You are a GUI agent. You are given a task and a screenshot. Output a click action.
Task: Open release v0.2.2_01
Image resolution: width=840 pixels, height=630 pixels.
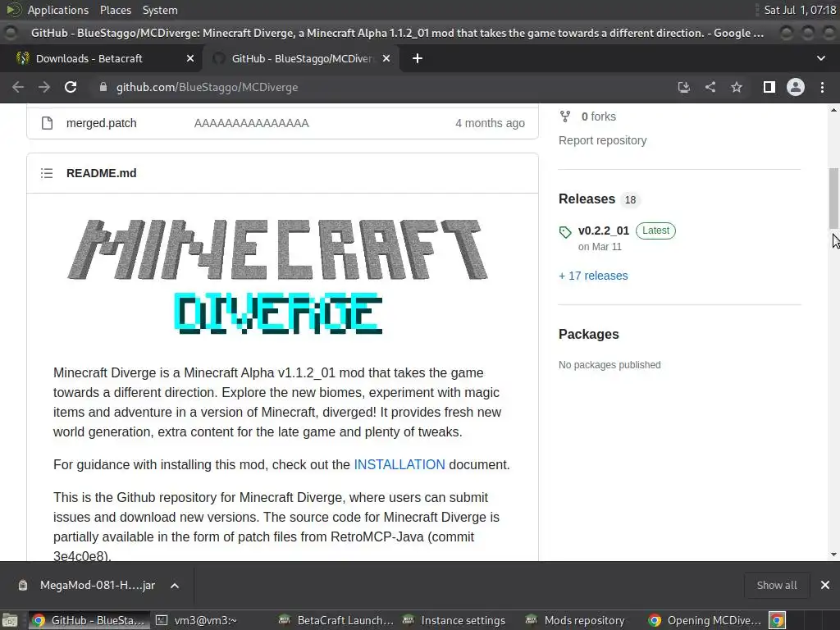tap(603, 231)
